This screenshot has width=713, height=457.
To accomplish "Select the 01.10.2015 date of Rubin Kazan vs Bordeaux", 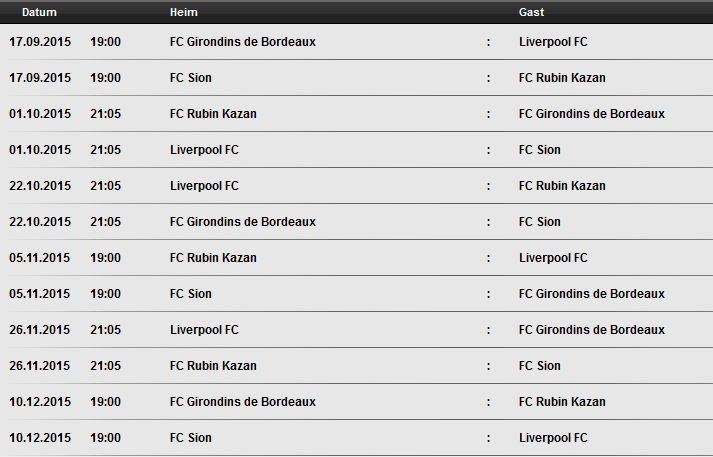I will 40,114.
